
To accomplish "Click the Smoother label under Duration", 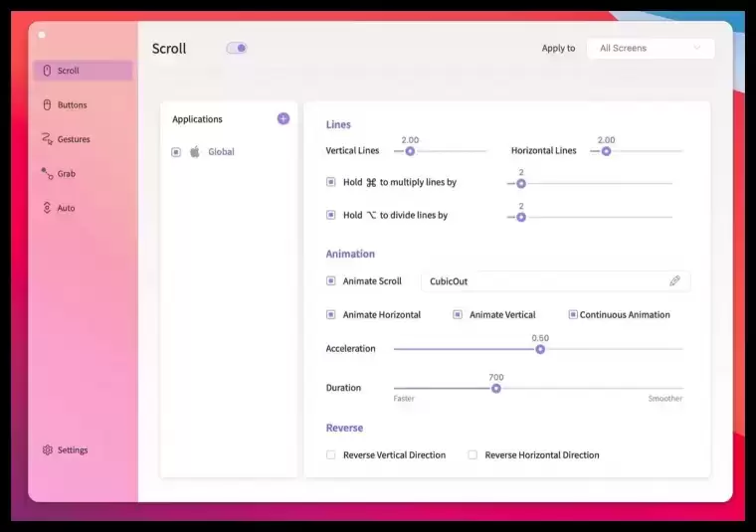I will click(x=665, y=399).
